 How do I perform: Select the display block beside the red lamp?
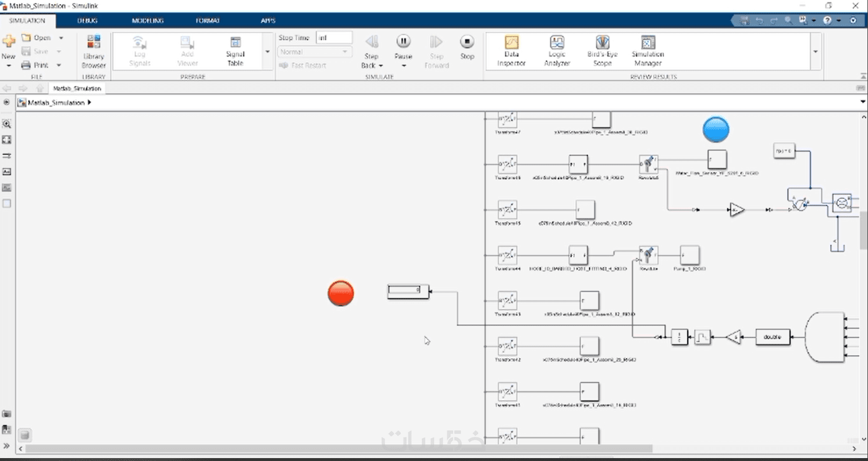(408, 292)
